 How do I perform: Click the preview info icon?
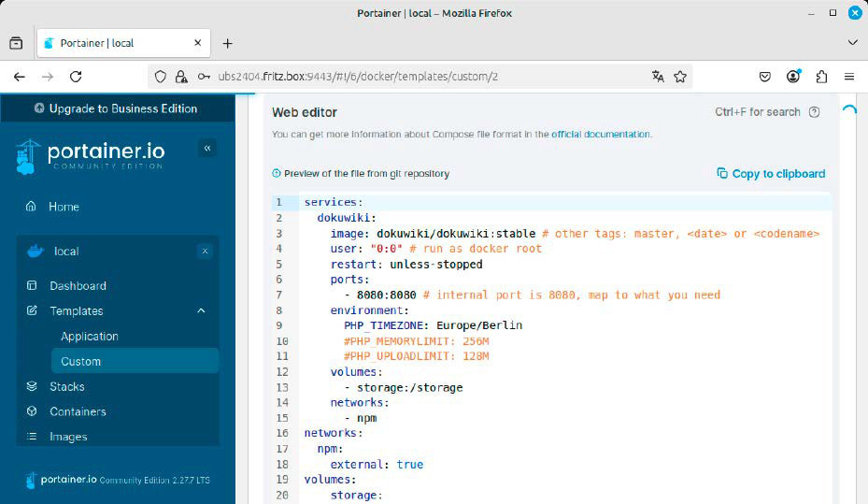277,173
